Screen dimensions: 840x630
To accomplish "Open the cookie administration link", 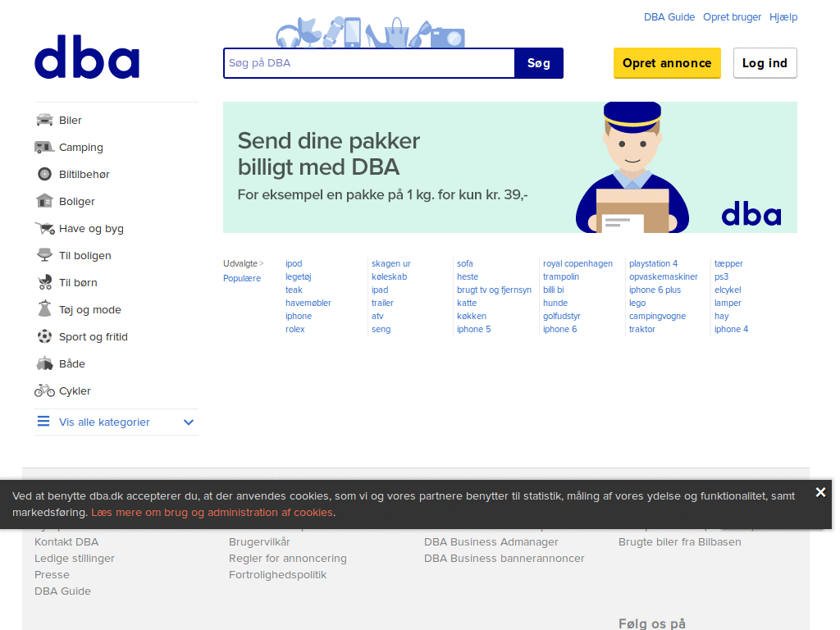I will tap(212, 513).
